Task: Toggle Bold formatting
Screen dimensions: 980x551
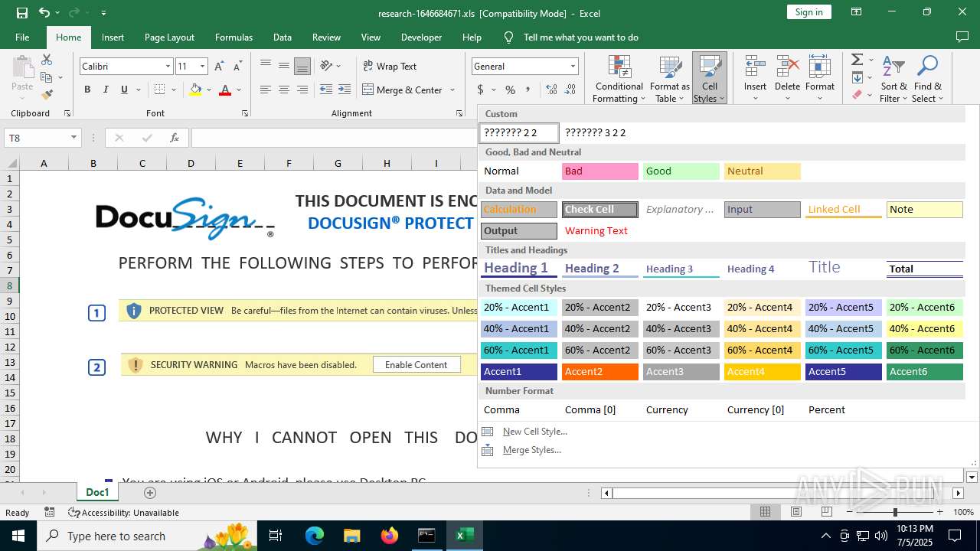Action: 87,90
